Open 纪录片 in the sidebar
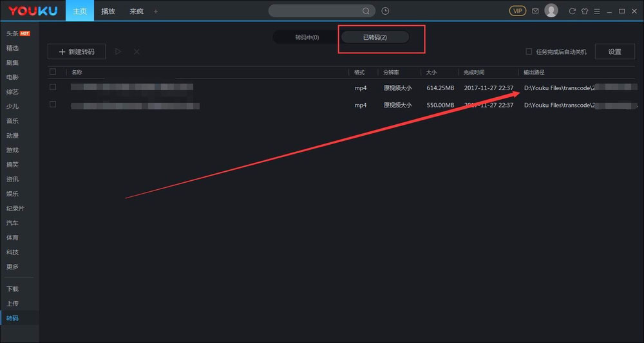Viewport: 644px width, 343px height. (x=15, y=209)
